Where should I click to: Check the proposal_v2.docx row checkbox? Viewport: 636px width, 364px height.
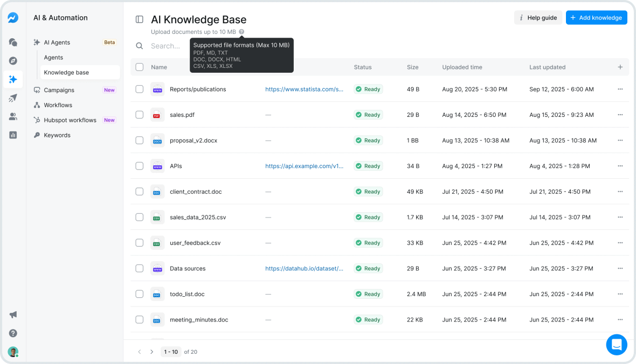coord(140,140)
